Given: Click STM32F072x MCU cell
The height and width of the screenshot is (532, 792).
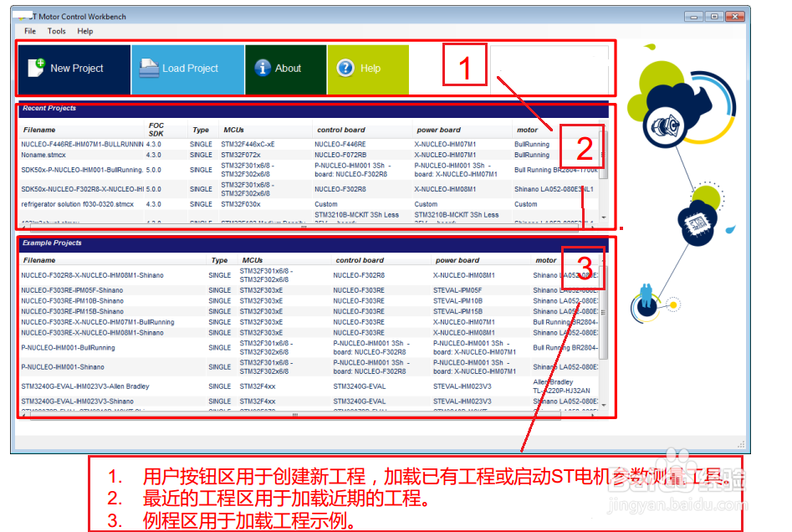Looking at the screenshot, I should click(x=240, y=155).
